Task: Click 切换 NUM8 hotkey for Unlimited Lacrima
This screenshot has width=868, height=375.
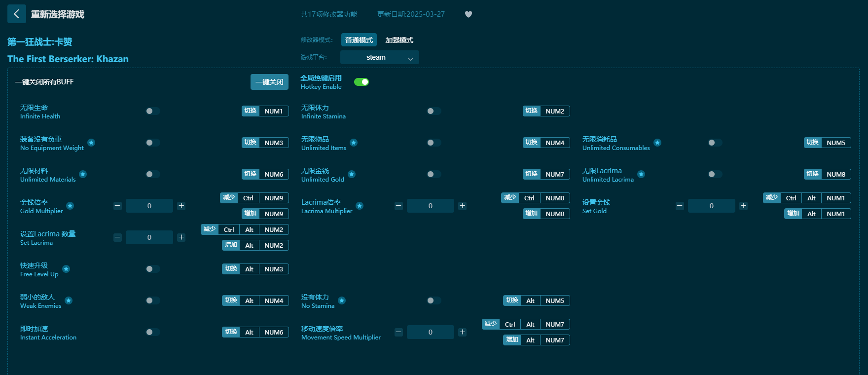Action: (828, 174)
